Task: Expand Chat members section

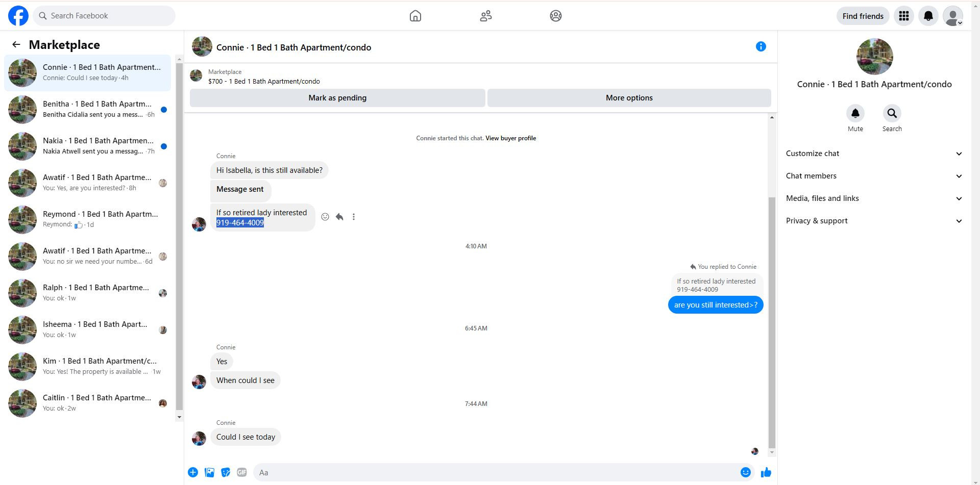Action: pos(874,176)
